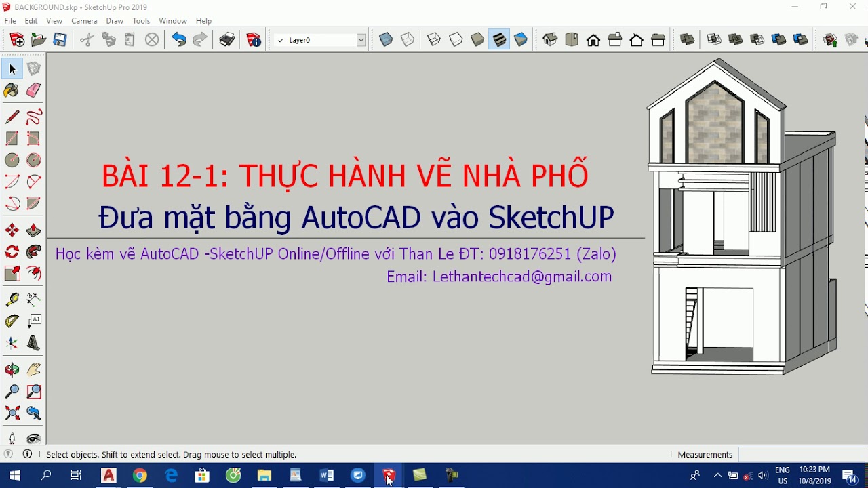
Task: Create a new file from toolbar
Action: [17, 40]
